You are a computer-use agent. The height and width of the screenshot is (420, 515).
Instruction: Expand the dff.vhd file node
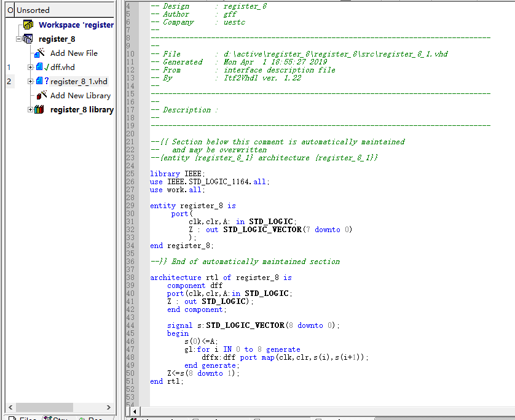point(30,68)
